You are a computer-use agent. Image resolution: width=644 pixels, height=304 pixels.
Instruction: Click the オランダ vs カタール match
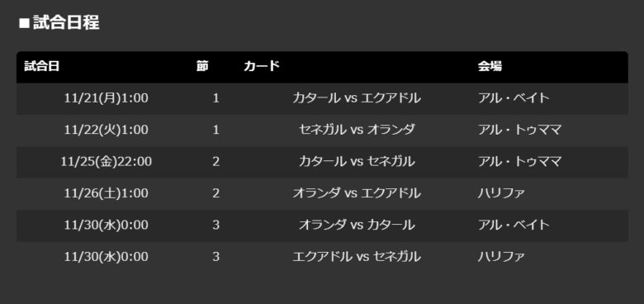tap(357, 225)
